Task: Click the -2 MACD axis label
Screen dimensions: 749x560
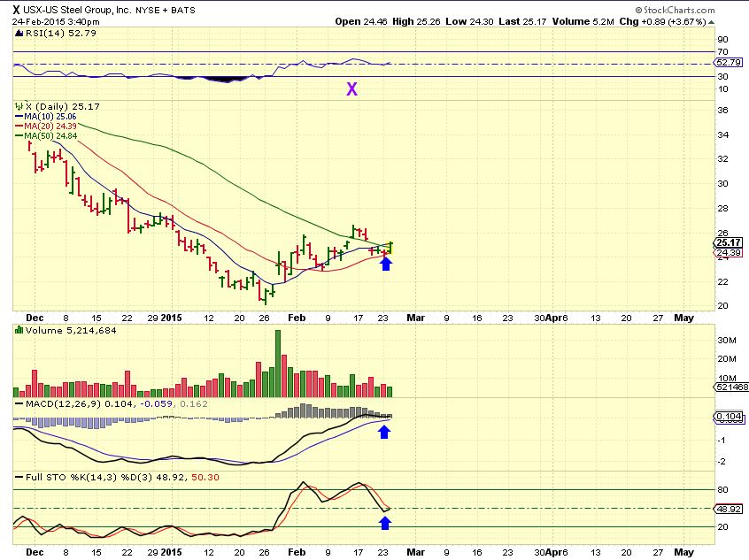Action: (721, 461)
